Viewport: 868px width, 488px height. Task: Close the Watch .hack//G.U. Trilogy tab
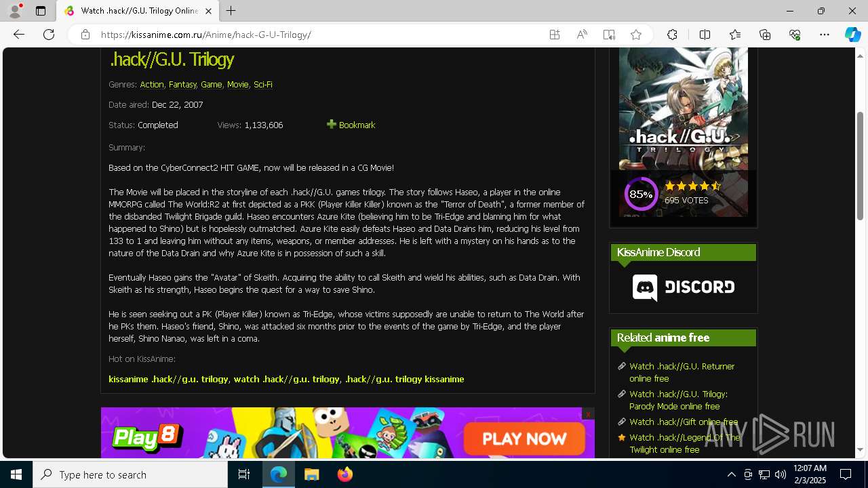pyautogui.click(x=208, y=11)
